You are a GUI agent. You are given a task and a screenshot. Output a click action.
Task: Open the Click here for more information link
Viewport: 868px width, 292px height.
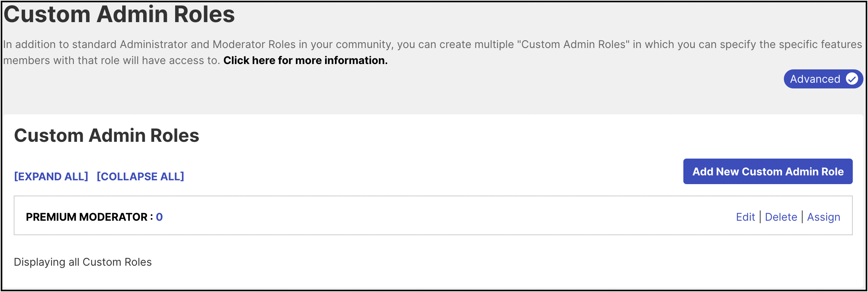(305, 60)
